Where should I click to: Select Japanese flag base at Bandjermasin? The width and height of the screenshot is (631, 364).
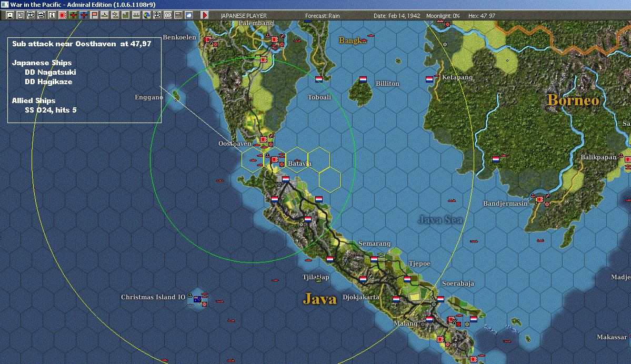click(x=539, y=199)
